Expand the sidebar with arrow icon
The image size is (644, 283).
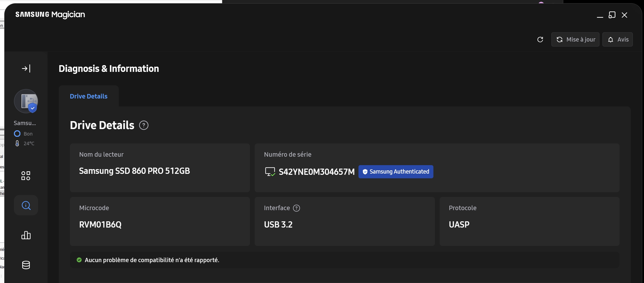(x=26, y=68)
